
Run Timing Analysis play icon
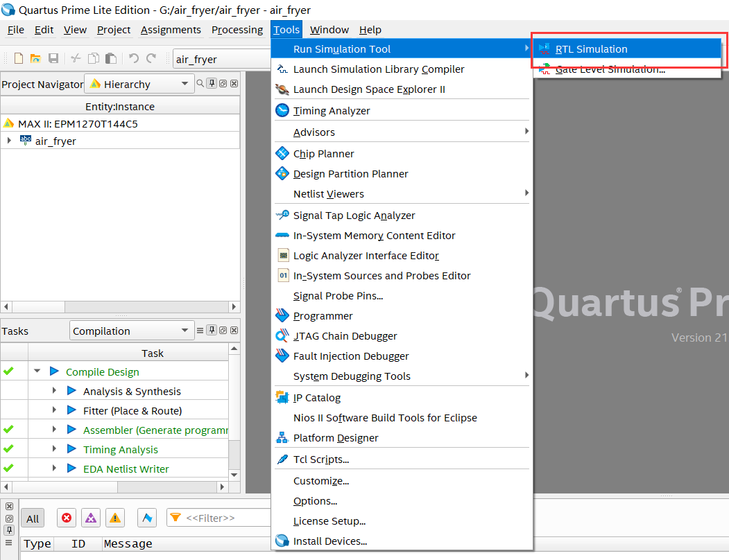pos(71,449)
